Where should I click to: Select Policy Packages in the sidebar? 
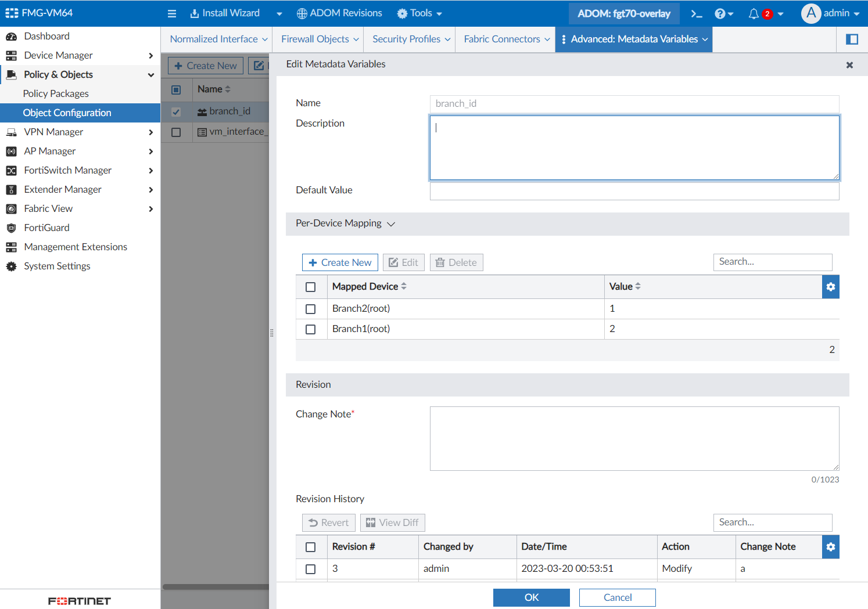(56, 93)
